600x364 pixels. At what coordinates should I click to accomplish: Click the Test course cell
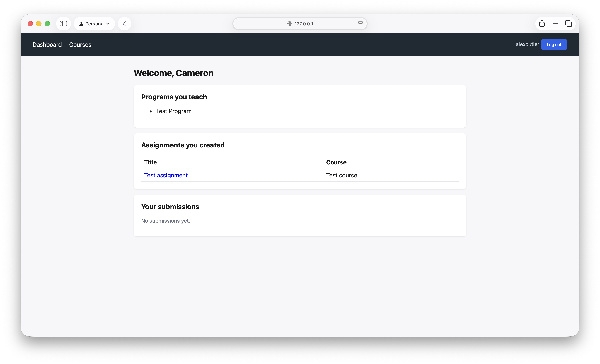pos(342,175)
